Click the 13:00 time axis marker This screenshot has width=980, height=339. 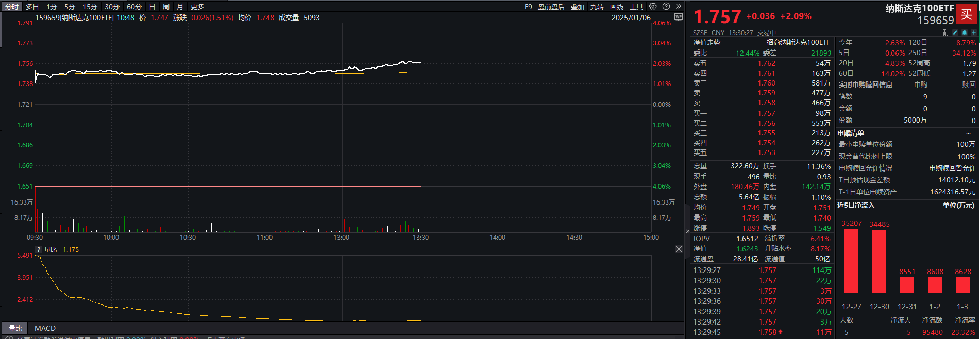341,238
